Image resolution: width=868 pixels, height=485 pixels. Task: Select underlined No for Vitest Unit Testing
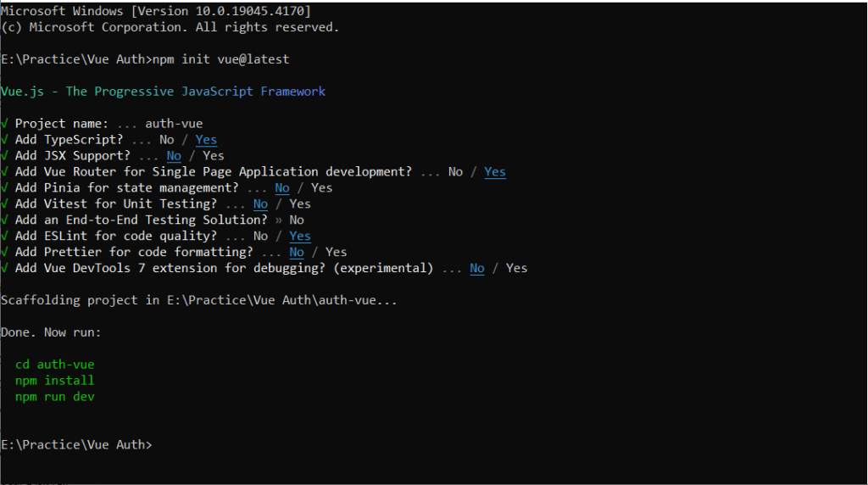(260, 204)
